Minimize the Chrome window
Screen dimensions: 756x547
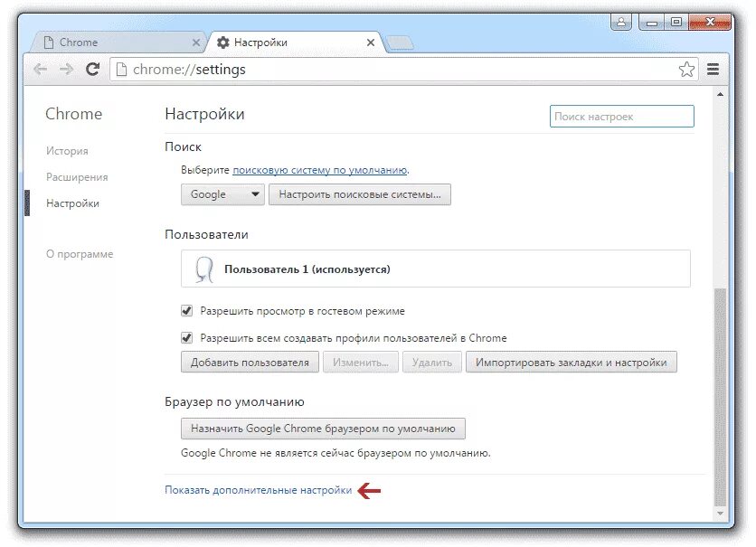(x=652, y=23)
